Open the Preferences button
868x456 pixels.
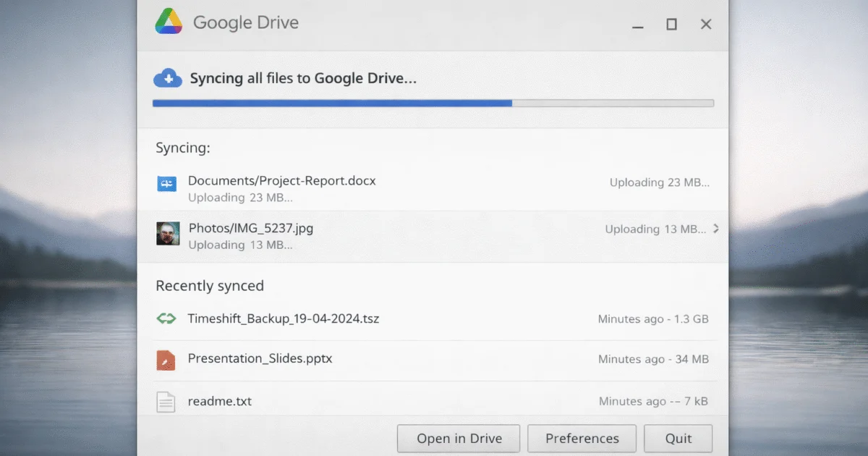click(x=582, y=439)
